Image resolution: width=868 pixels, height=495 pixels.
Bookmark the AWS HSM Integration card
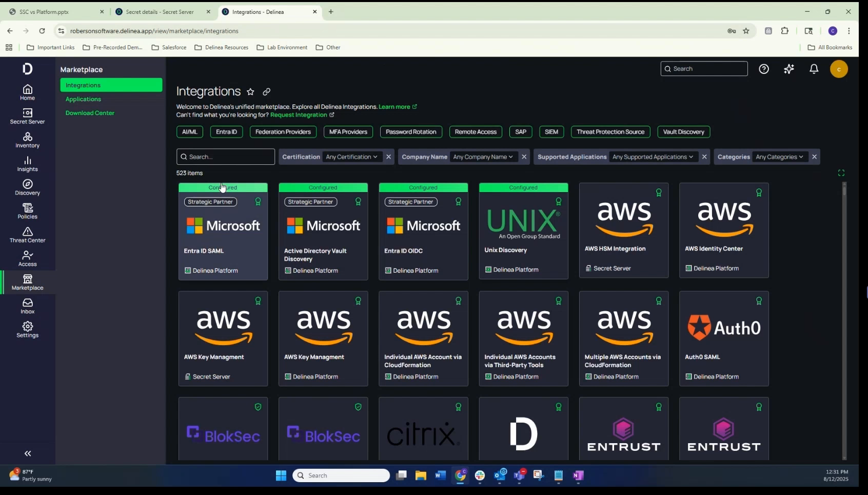[x=659, y=193]
